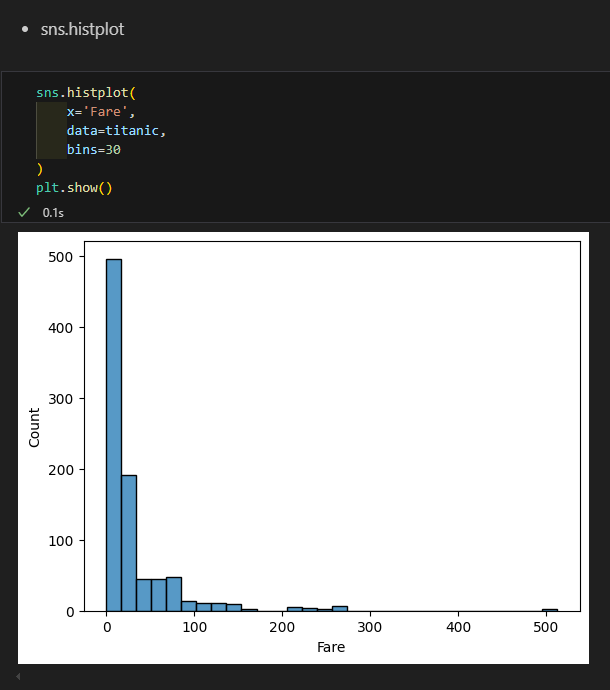Click the x='Fare' argument line
The image size is (610, 690).
coord(101,112)
